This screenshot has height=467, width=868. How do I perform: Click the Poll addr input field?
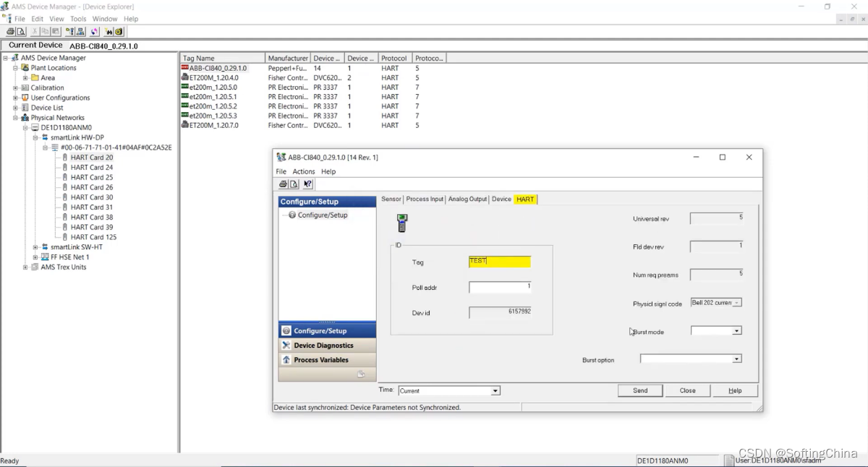500,287
